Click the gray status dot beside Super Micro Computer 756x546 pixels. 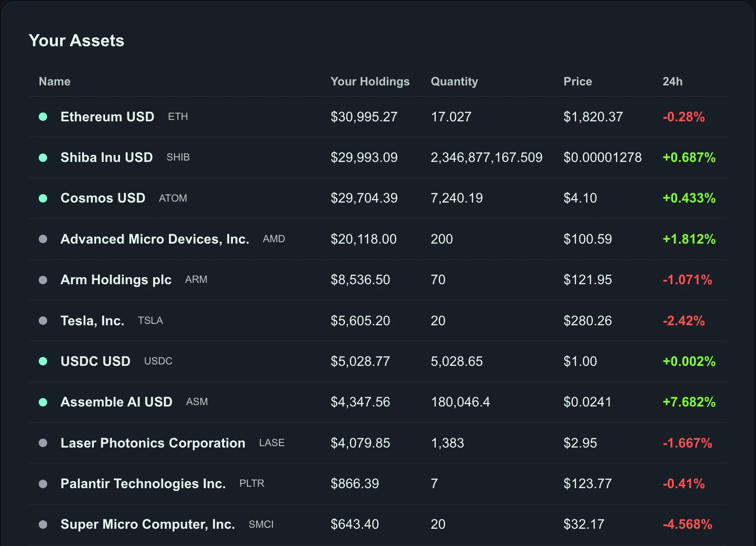(43, 525)
